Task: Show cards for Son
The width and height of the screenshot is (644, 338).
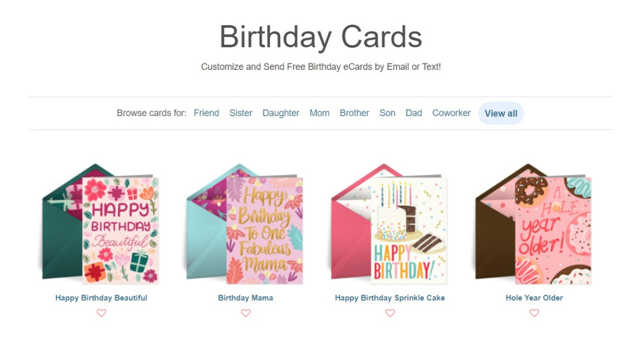Action: pos(387,113)
